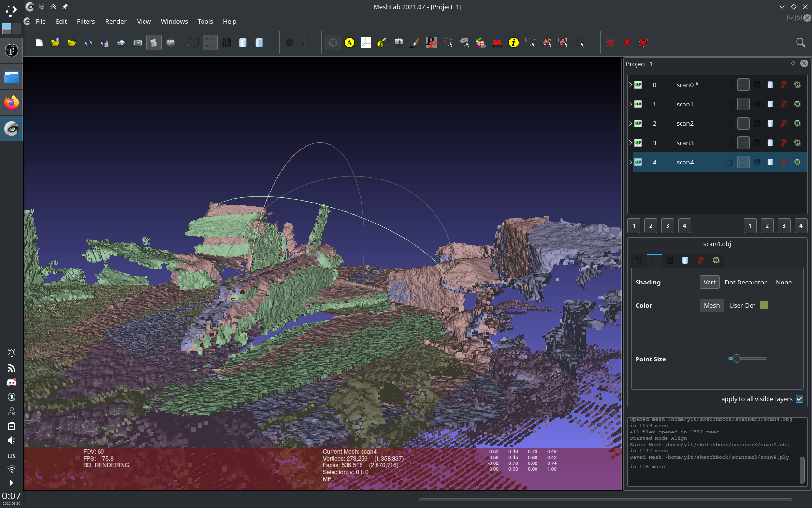Image resolution: width=812 pixels, height=508 pixels.
Task: Expand the scan4 layer disclosure arrow
Action: point(630,162)
